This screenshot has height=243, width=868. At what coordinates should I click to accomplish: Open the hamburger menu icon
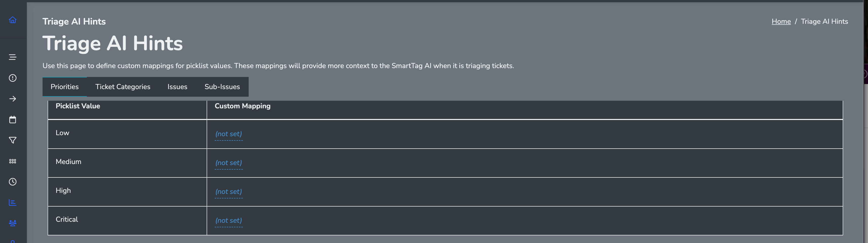pyautogui.click(x=12, y=57)
